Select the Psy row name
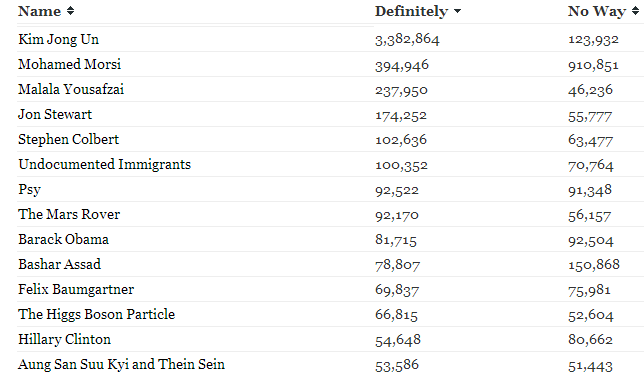This screenshot has height=376, width=644. click(30, 189)
